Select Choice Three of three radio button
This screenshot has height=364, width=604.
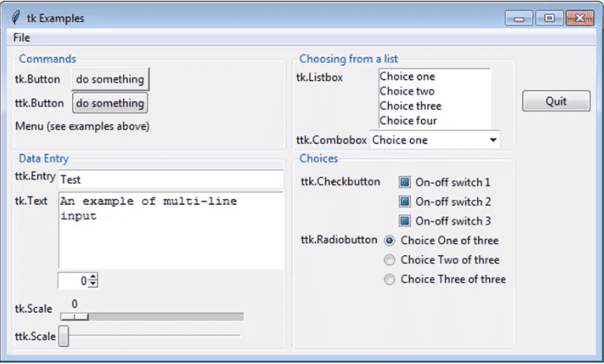pos(390,279)
